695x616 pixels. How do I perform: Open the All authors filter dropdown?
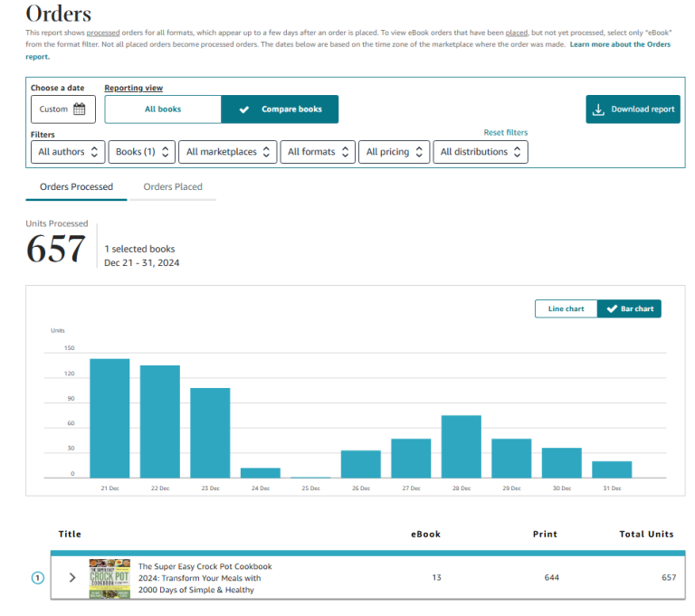[68, 152]
